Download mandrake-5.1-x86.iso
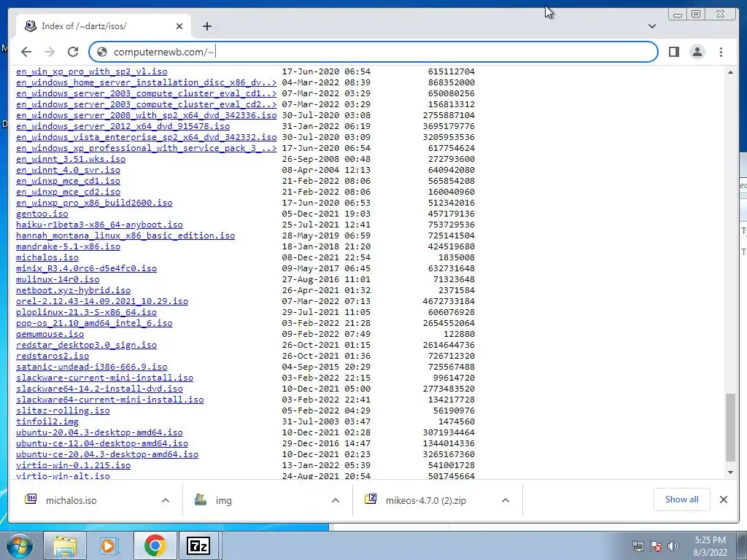The image size is (747, 560). tap(68, 246)
